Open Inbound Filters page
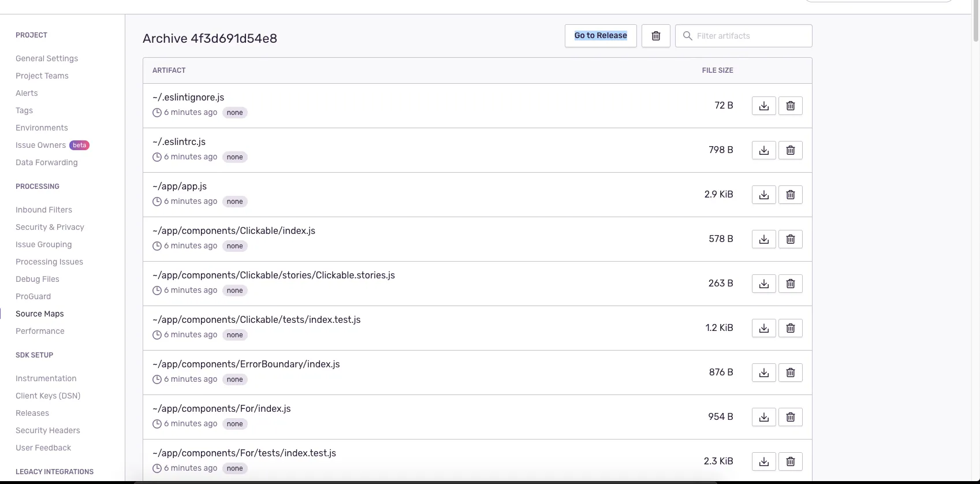 (x=44, y=210)
